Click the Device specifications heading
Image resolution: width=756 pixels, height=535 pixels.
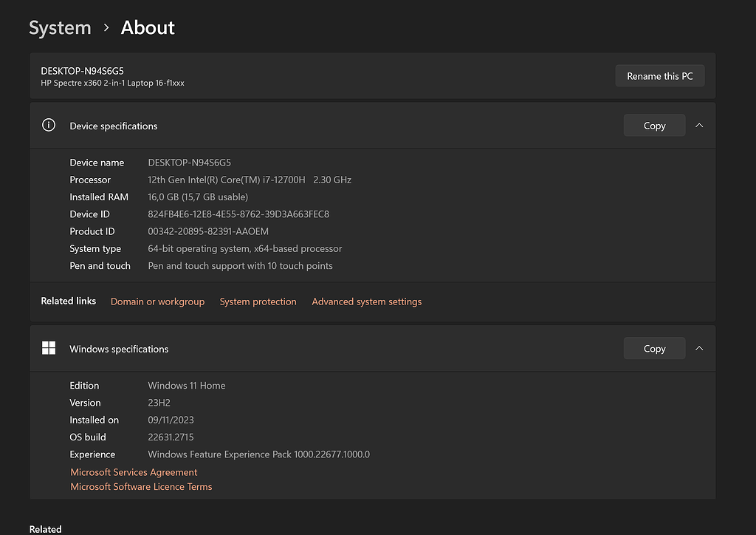pos(113,126)
